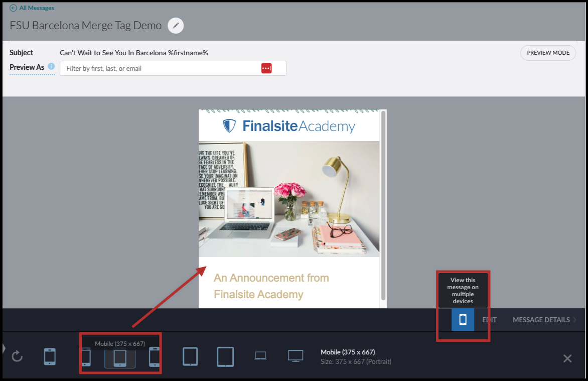Image resolution: width=588 pixels, height=381 pixels.
Task: Click the red dots icon in the filter field
Action: coord(266,68)
